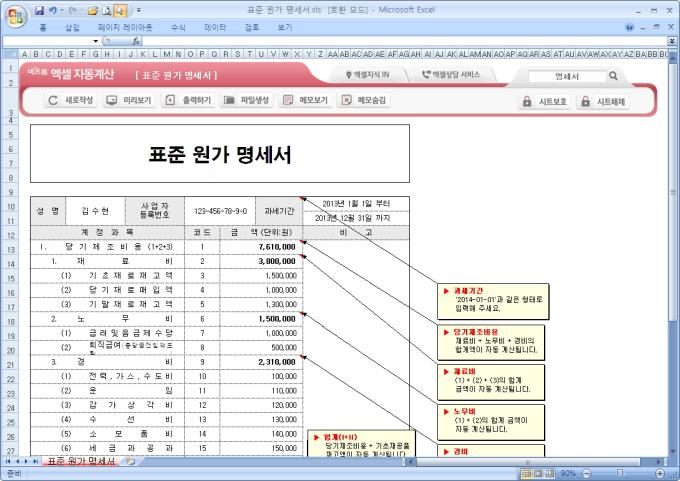
Task: Click the Open folder icon in quick access toolbar
Action: point(92,9)
